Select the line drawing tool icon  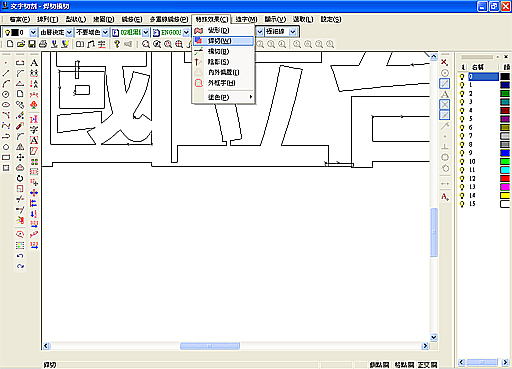click(x=6, y=73)
